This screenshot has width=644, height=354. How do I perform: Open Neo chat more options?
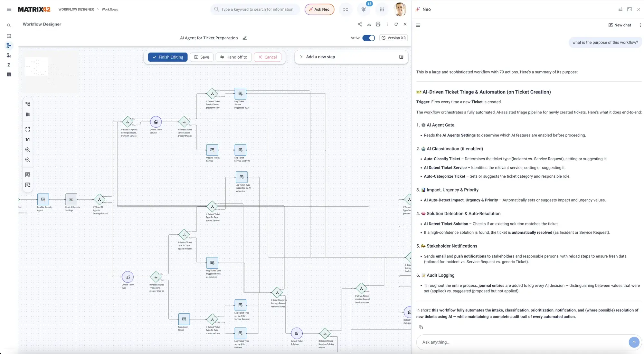point(640,25)
